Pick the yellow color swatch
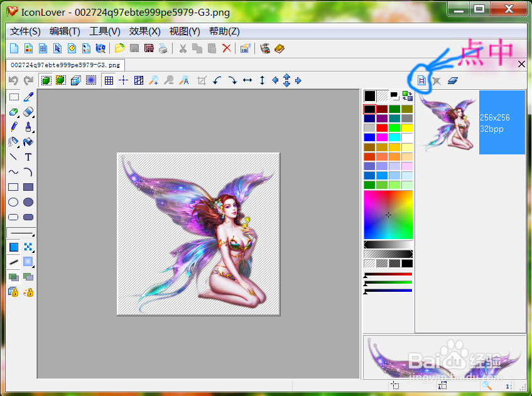 click(407, 128)
